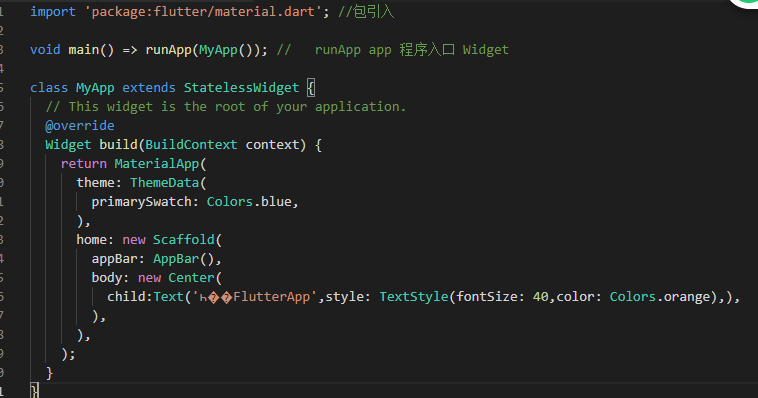Click the BuildContext parameter type
Image resolution: width=758 pixels, height=398 pixels.
(x=191, y=145)
